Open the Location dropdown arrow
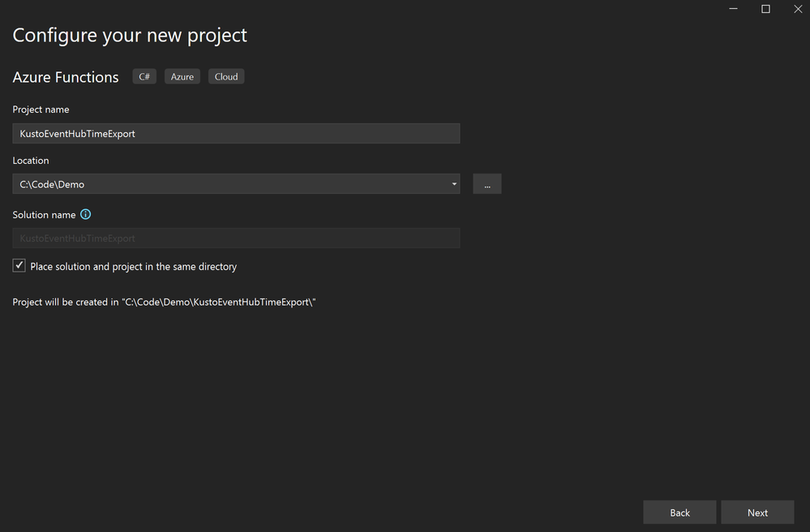This screenshot has width=810, height=532. click(454, 184)
